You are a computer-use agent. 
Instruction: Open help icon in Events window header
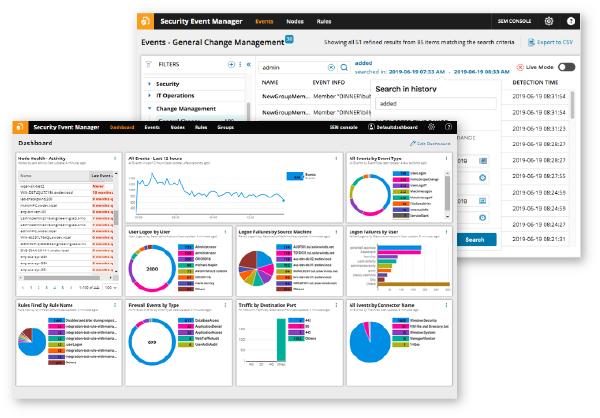tap(571, 21)
